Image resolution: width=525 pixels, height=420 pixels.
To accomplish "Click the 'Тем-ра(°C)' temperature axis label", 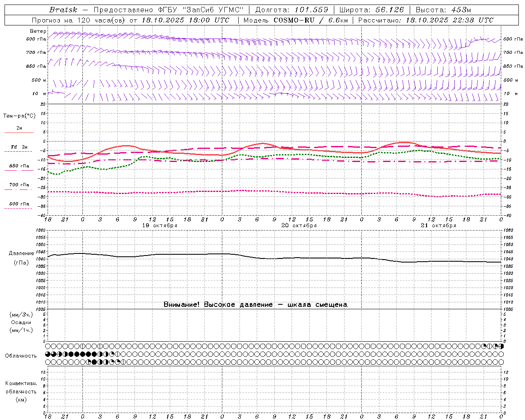I will point(19,116).
